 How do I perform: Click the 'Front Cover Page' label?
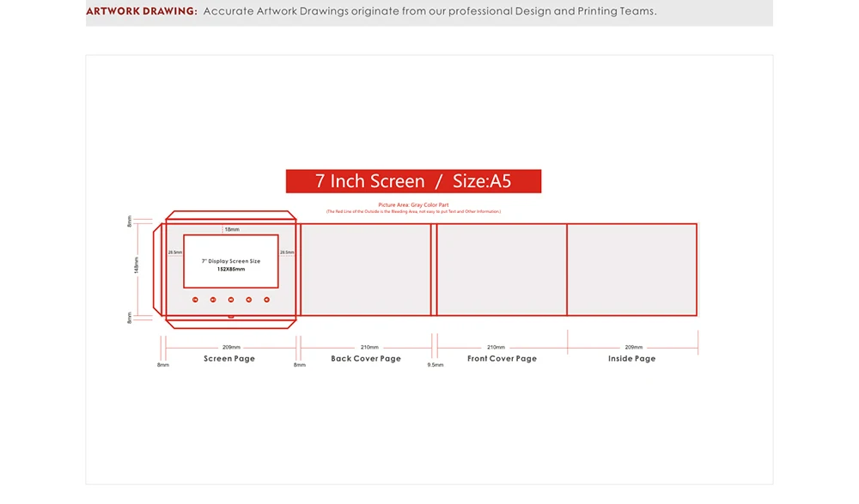coord(502,358)
